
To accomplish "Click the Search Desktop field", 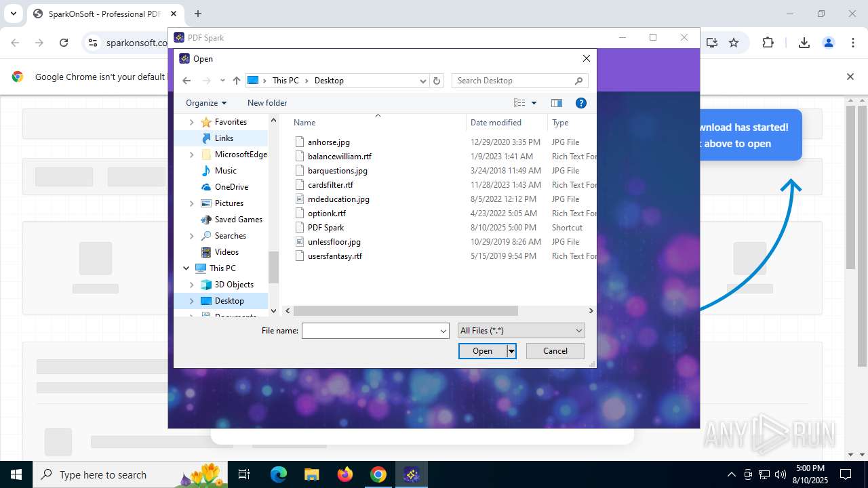I will tap(519, 81).
